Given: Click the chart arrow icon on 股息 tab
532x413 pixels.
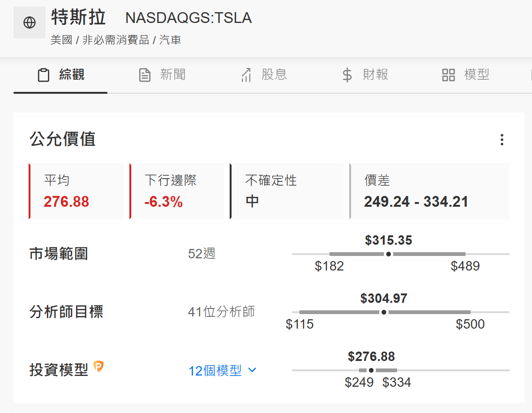Looking at the screenshot, I should [247, 75].
